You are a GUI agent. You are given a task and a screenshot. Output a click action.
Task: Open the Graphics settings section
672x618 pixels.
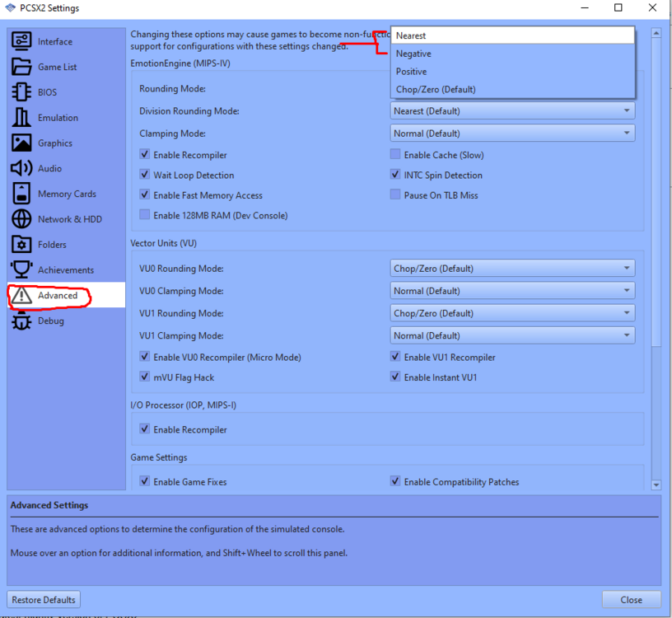(x=58, y=143)
